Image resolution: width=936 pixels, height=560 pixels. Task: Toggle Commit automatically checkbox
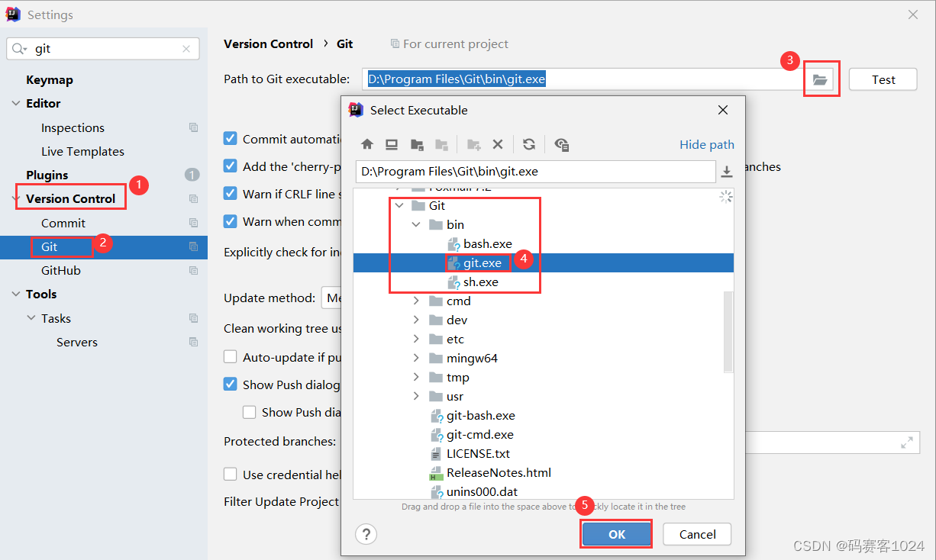tap(230, 138)
